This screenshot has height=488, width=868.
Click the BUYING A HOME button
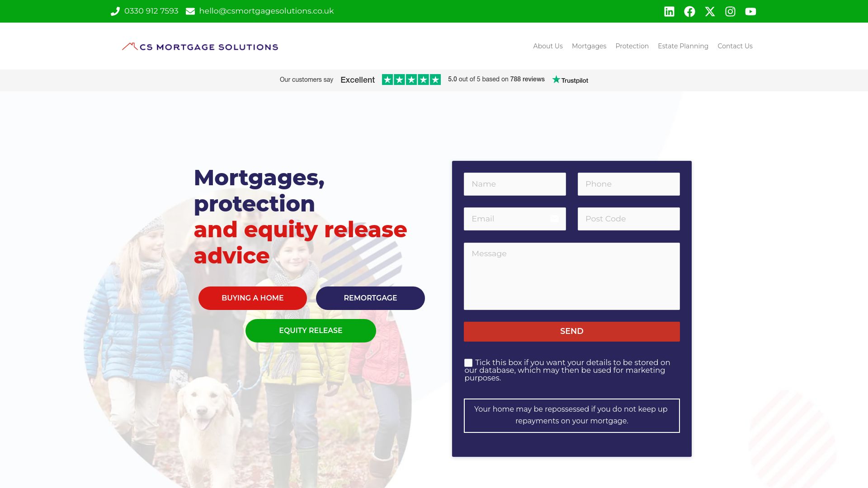coord(252,298)
